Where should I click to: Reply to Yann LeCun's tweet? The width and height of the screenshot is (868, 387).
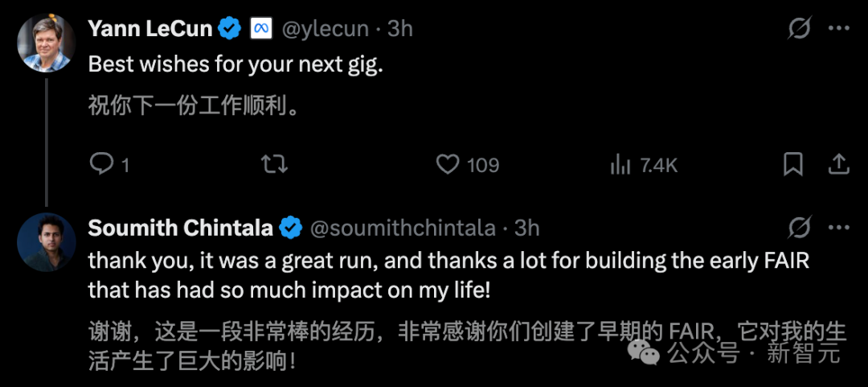click(102, 164)
